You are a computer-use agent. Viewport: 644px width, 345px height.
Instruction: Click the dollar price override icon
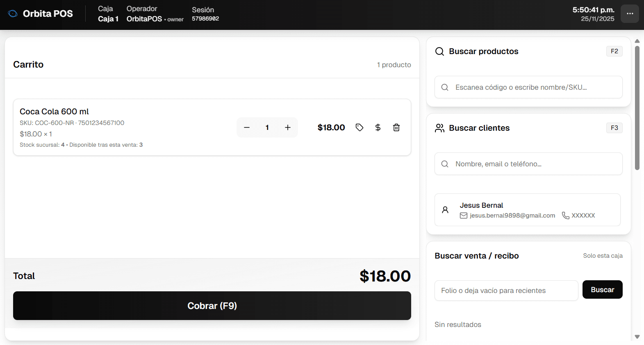pos(378,127)
